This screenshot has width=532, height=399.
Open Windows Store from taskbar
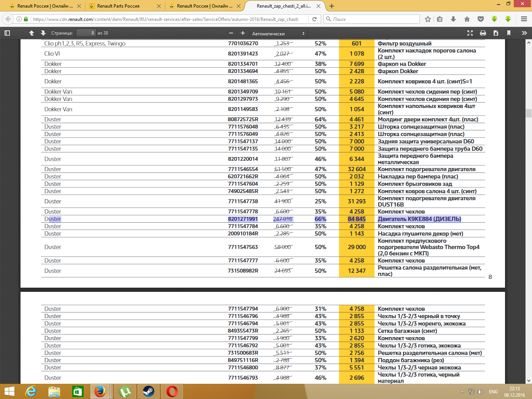click(x=78, y=391)
